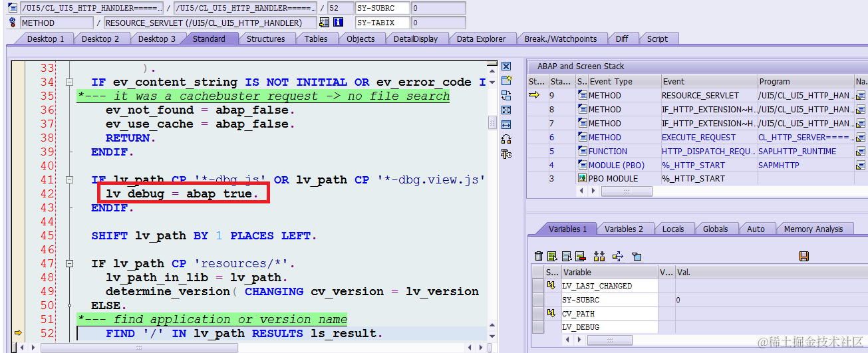This screenshot has height=353, width=868.
Task: Collapse the IF block at line 34
Action: pos(69,82)
